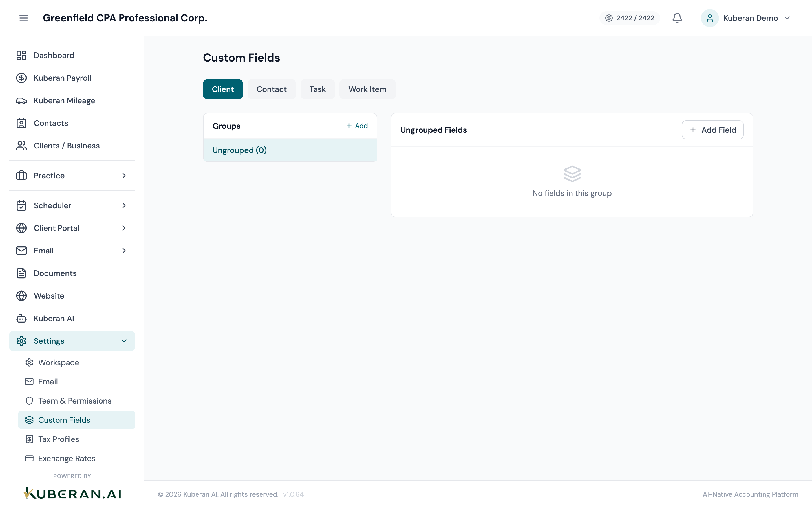Viewport: 812px width, 508px height.
Task: Open Kuberan Mileage menu item
Action: [72, 100]
